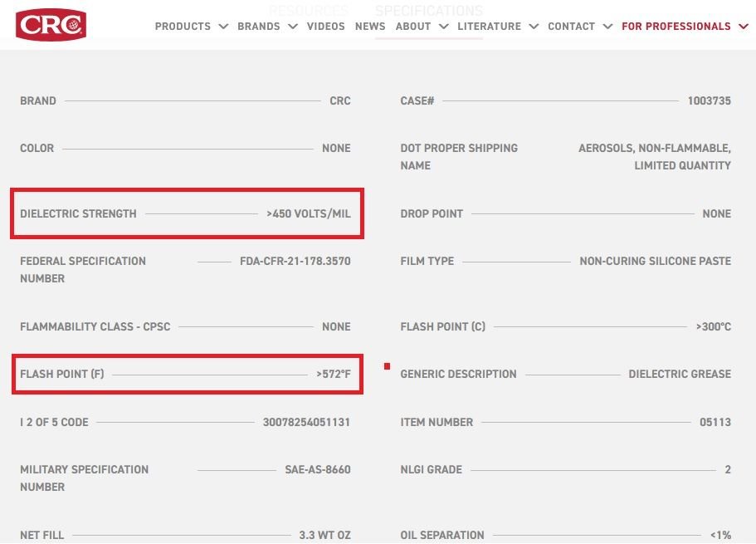Open the About navigation item
This screenshot has height=544, width=756.
[x=413, y=27]
